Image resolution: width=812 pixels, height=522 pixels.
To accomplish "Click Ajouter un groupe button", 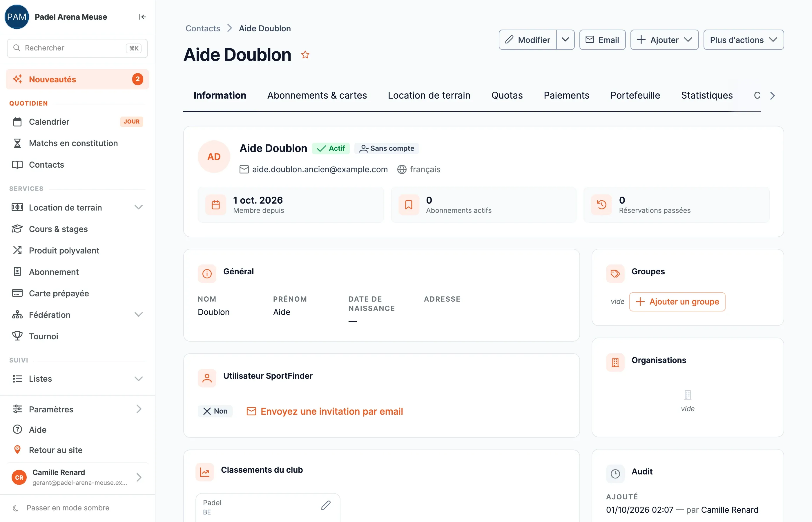I will point(677,302).
